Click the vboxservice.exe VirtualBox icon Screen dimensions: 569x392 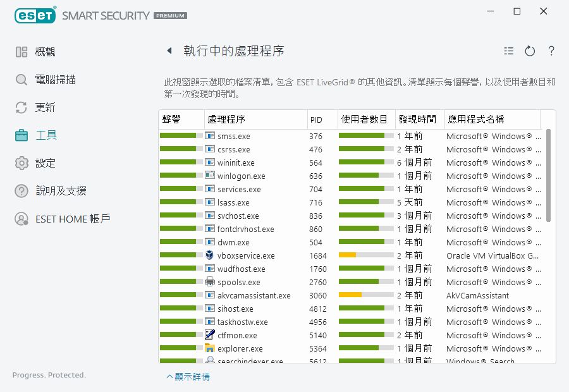tap(210, 255)
